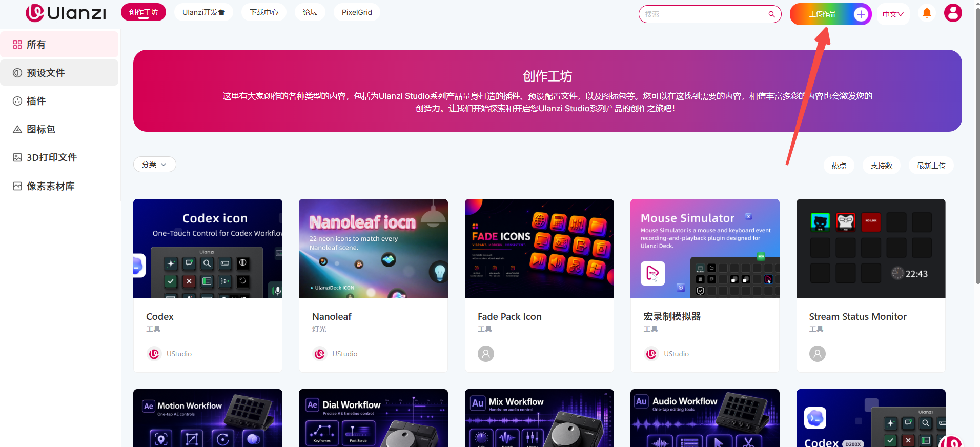This screenshot has height=447, width=980.
Task: Click UStudio avatar on 宏录制模拟器 card
Action: [x=651, y=354]
